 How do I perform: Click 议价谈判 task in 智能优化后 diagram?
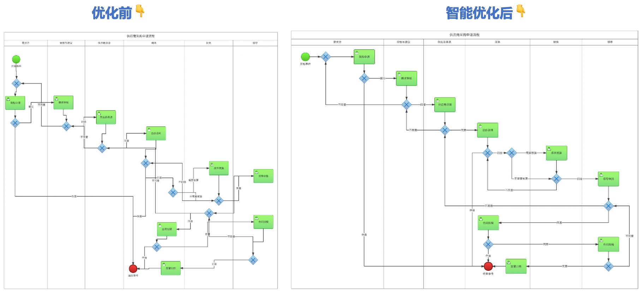click(x=487, y=130)
